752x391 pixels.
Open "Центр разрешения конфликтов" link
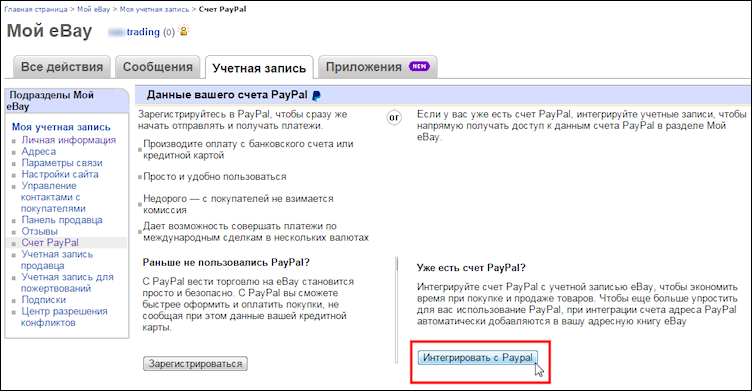click(x=64, y=317)
